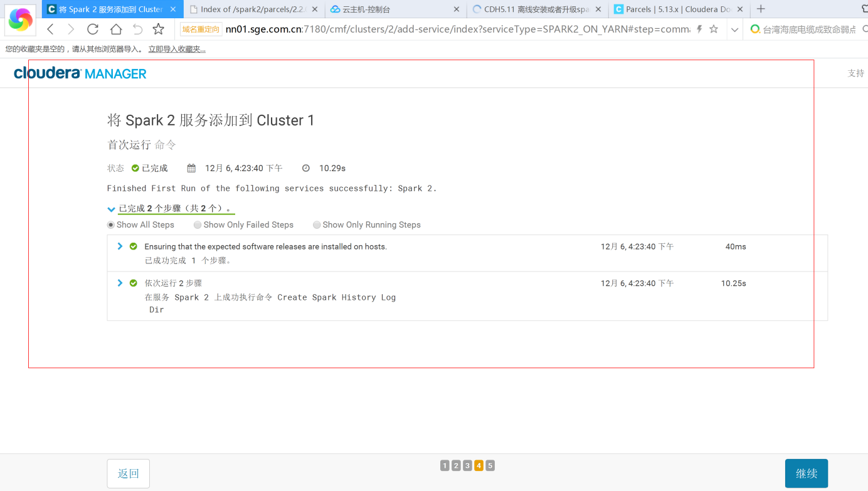Jump to wizard step 1 indicator

(x=445, y=465)
